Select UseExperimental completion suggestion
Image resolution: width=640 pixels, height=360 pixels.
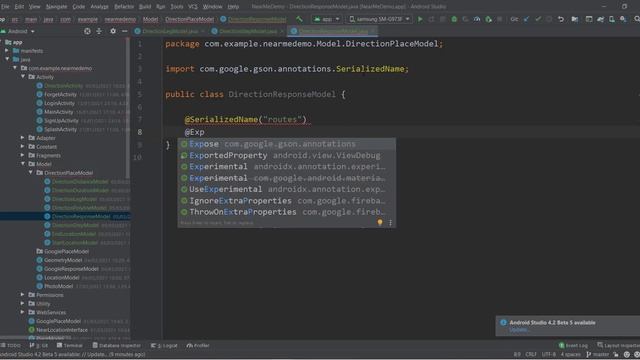tap(286, 189)
